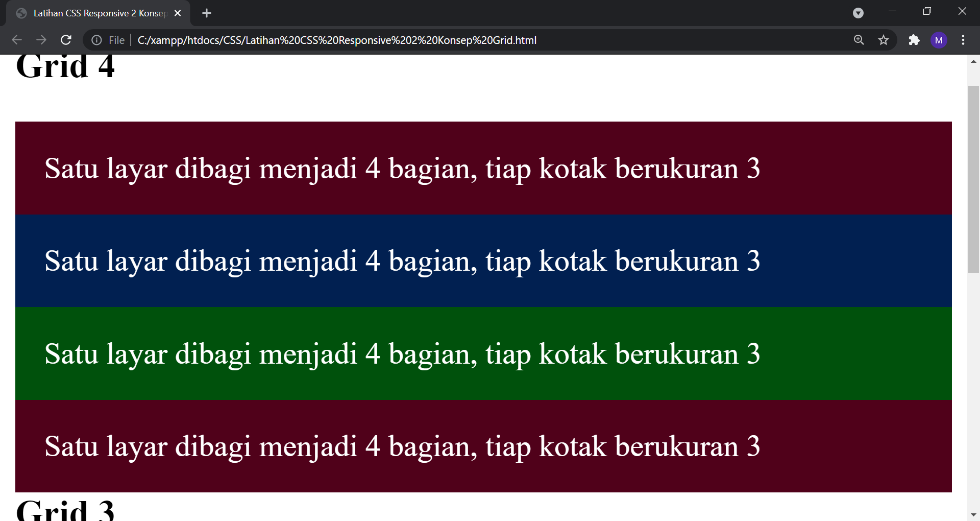Click the Extensions puzzle icon
The width and height of the screenshot is (980, 521).
click(914, 40)
